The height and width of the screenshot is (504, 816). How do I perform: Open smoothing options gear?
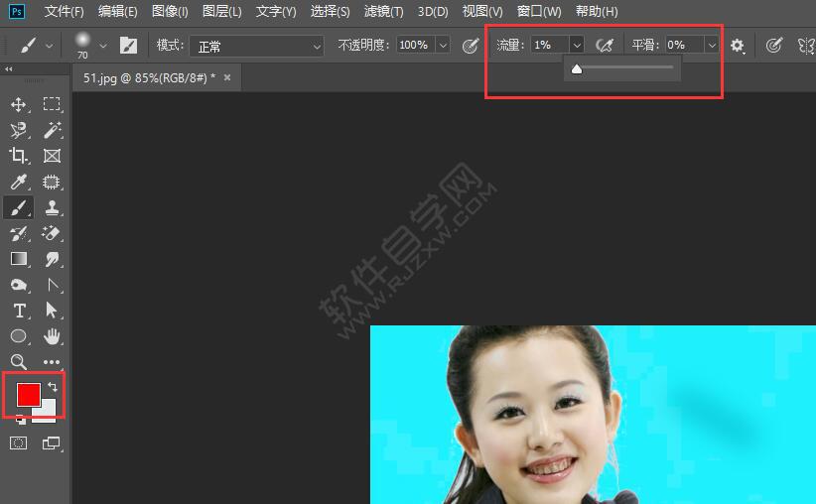click(737, 46)
